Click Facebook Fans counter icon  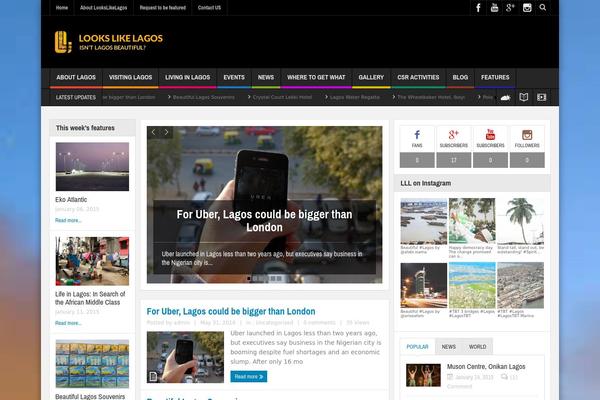[x=417, y=135]
